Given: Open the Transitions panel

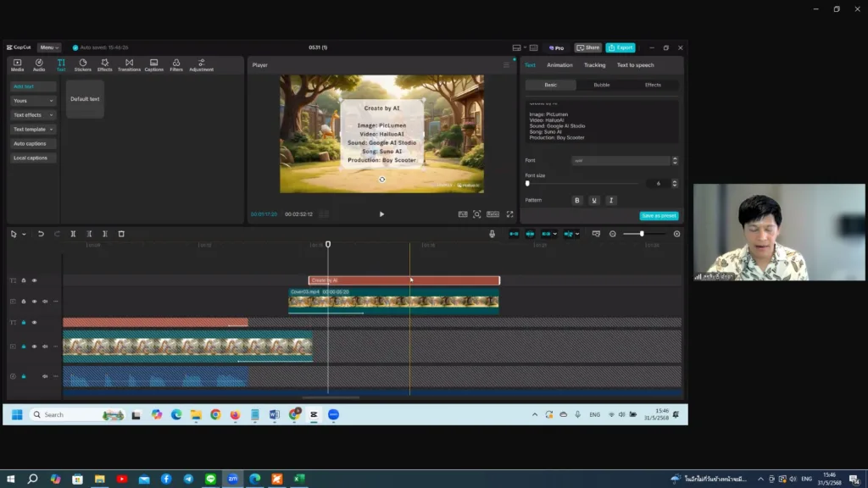Looking at the screenshot, I should coord(129,64).
